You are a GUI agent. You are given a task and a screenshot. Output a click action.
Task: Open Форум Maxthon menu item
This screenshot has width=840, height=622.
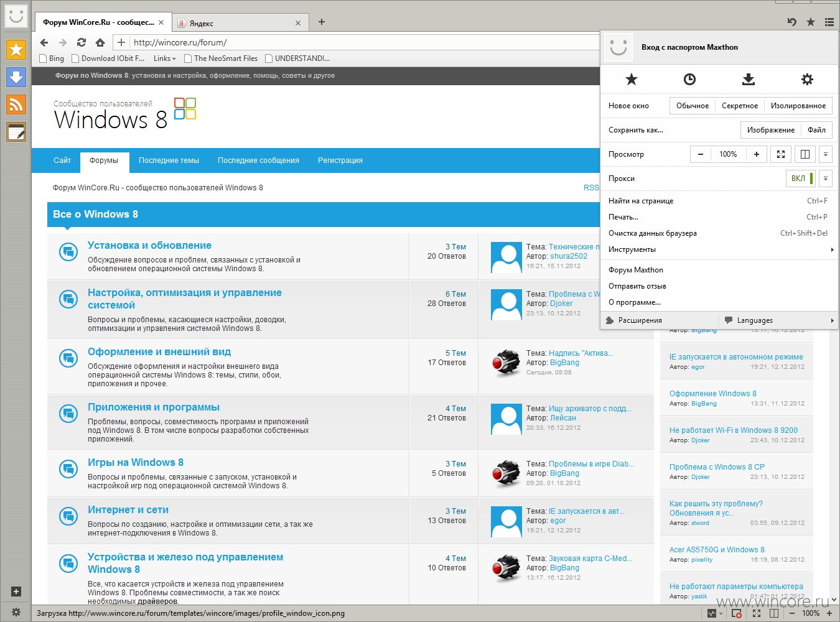point(719,270)
